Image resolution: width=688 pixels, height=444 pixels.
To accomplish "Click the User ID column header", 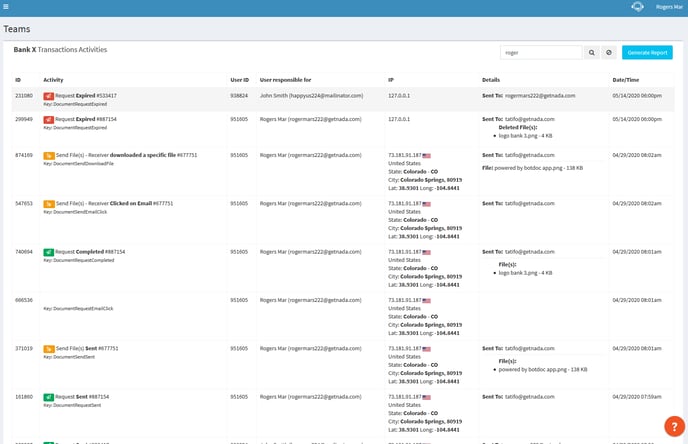I will tap(239, 79).
